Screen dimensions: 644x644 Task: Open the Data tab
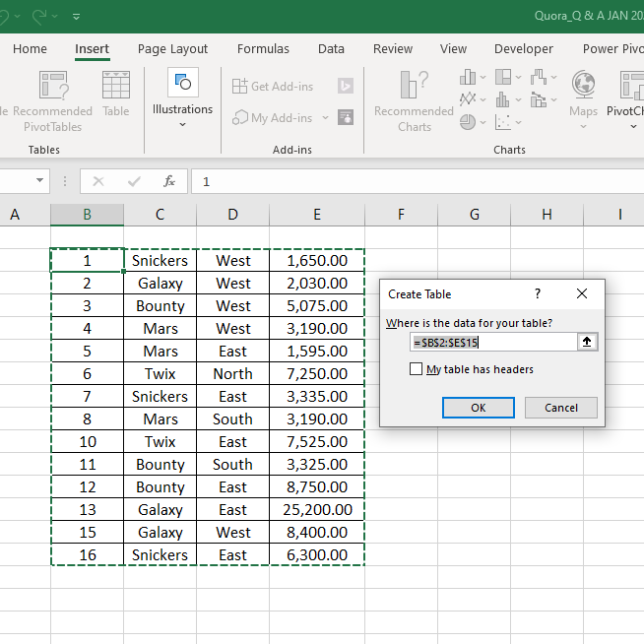tap(331, 49)
